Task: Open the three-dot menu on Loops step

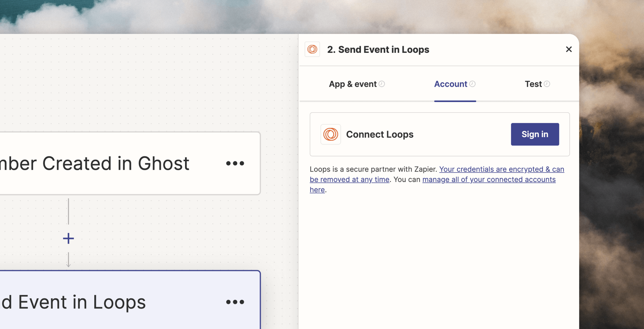Action: [x=235, y=302]
